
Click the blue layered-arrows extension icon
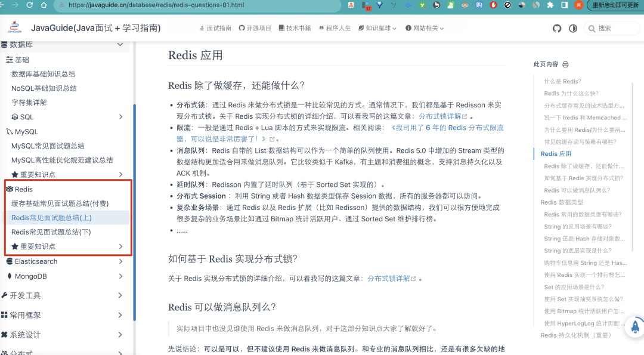click(x=408, y=5)
